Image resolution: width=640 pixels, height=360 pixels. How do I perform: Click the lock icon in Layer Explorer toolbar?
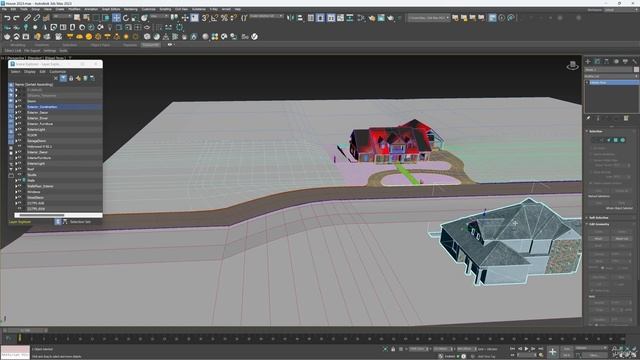71,78
